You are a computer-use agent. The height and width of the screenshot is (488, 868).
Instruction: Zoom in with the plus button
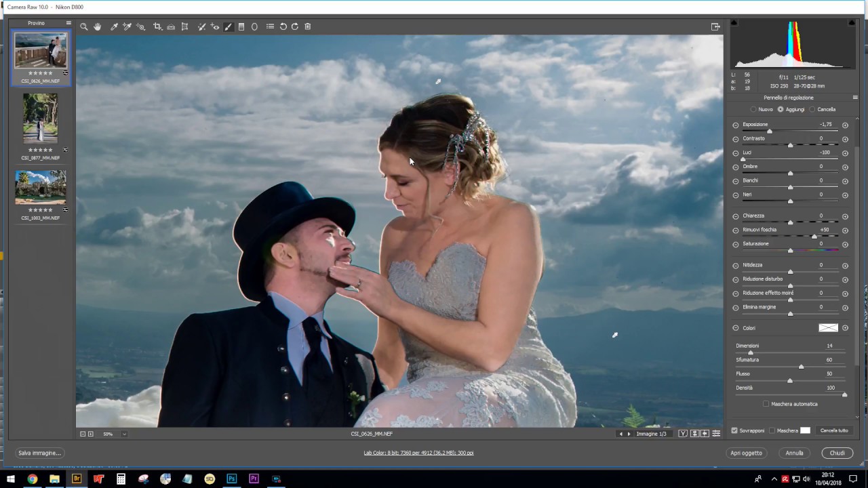pyautogui.click(x=91, y=434)
